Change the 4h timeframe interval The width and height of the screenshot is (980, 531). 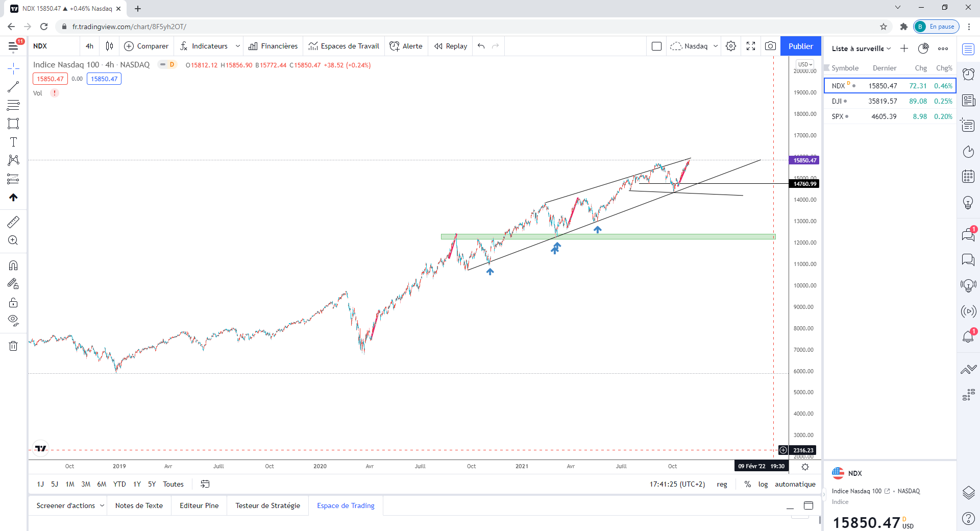click(x=90, y=46)
